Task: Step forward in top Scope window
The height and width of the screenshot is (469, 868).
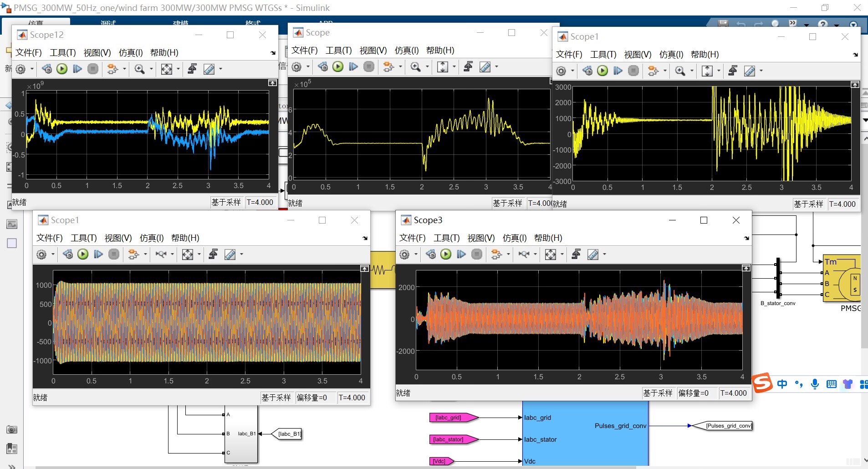Action: tap(353, 67)
